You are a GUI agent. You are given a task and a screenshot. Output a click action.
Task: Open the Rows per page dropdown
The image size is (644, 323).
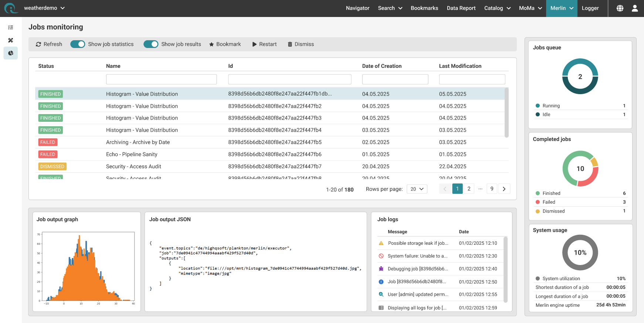(417, 189)
